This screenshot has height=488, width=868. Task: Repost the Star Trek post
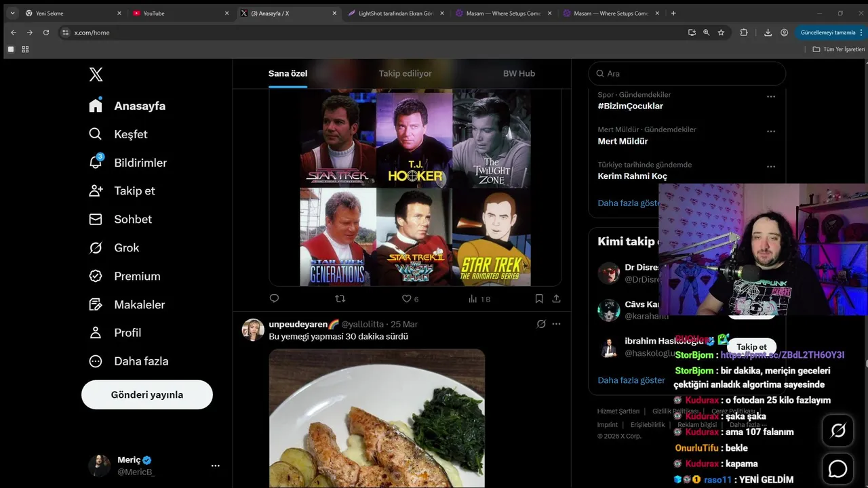[340, 298]
